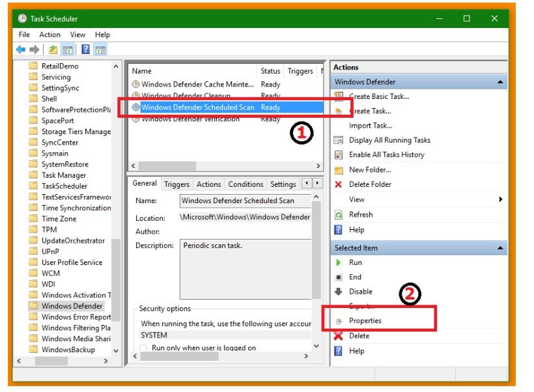Click the red Delete X icon under Selected Item
This screenshot has height=392, width=534.
click(x=338, y=336)
